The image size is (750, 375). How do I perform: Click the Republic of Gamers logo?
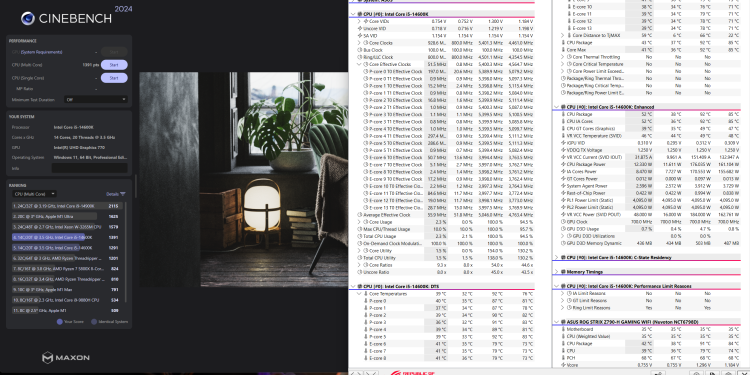point(412,372)
